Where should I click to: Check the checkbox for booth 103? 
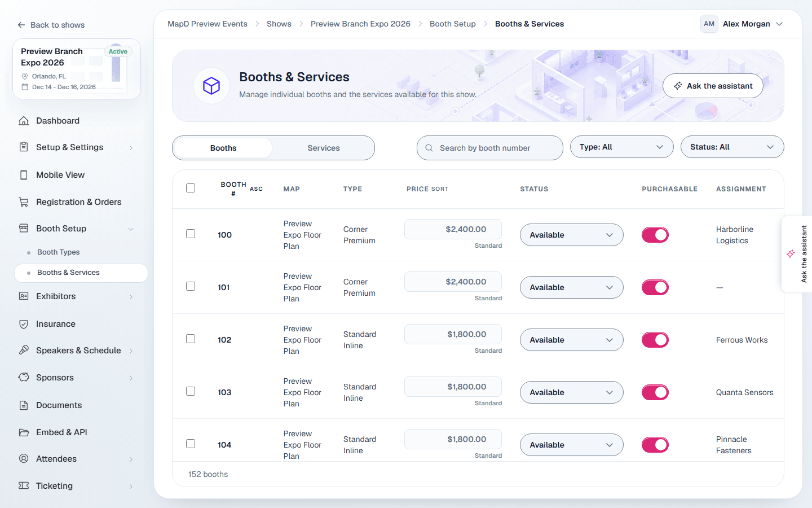click(x=191, y=391)
